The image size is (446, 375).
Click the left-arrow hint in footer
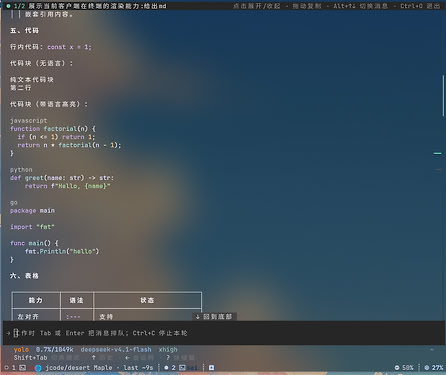point(127,358)
